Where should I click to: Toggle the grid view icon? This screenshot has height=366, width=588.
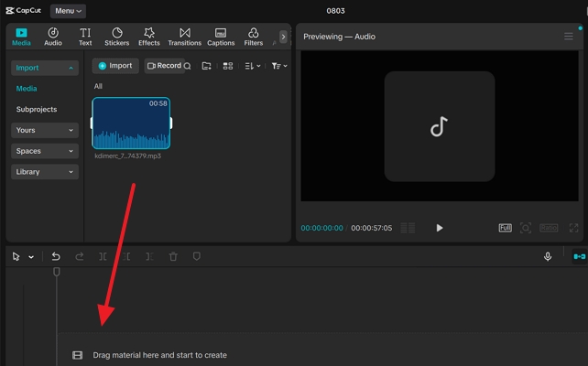[228, 66]
